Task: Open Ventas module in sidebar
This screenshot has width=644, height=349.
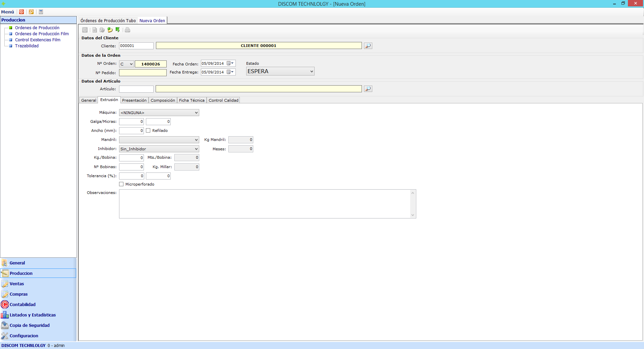Action: (17, 284)
